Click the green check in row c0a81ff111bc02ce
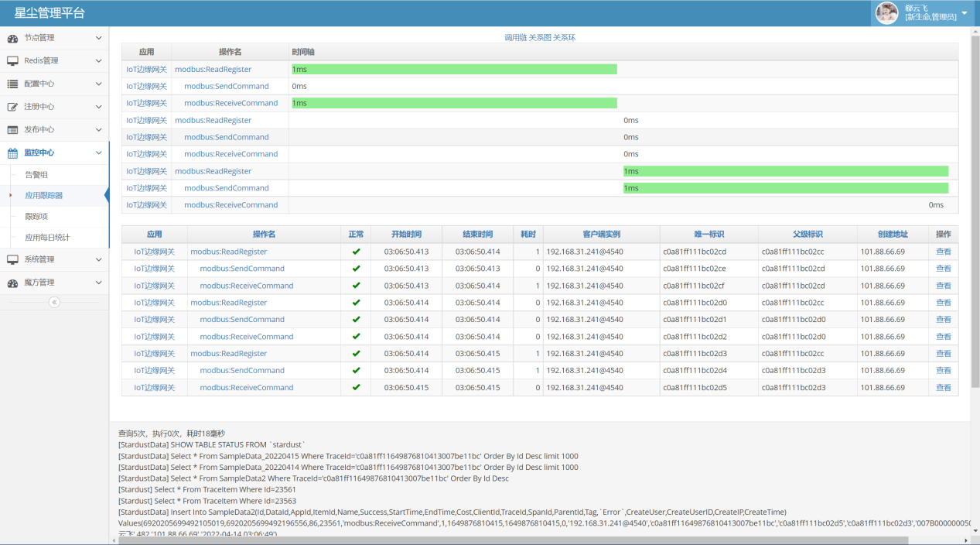Image resolution: width=980 pixels, height=545 pixels. [x=356, y=269]
